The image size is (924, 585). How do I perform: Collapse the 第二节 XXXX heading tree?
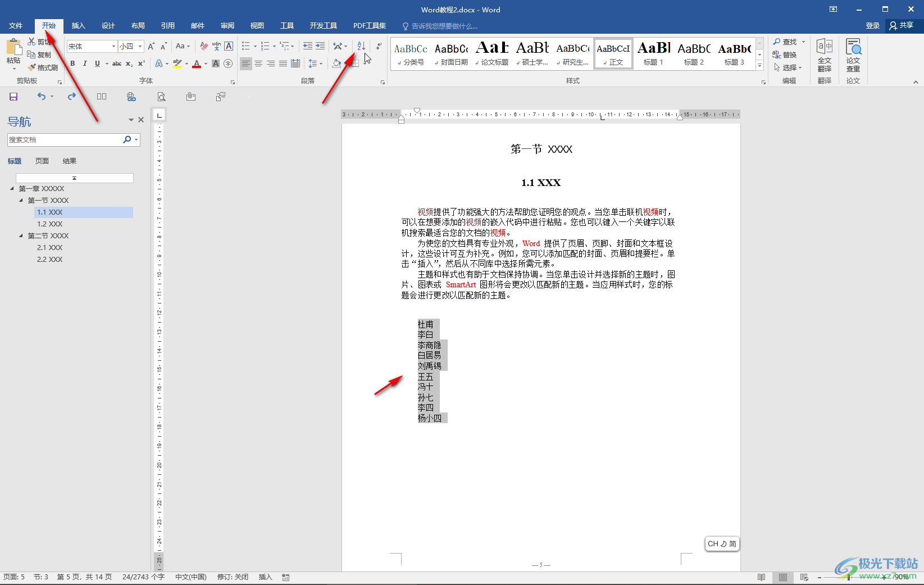tap(21, 235)
